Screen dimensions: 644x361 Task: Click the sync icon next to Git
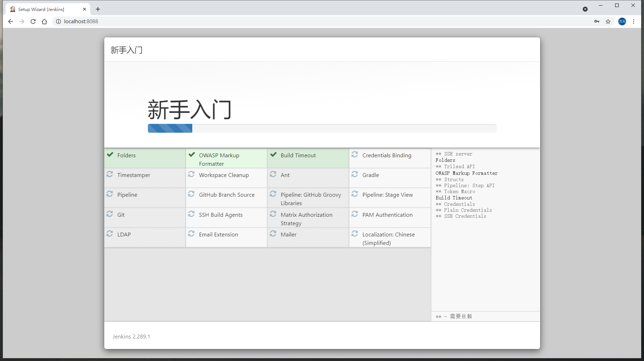110,214
